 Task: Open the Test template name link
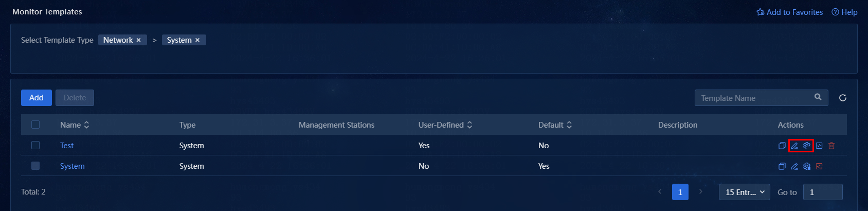tap(67, 146)
